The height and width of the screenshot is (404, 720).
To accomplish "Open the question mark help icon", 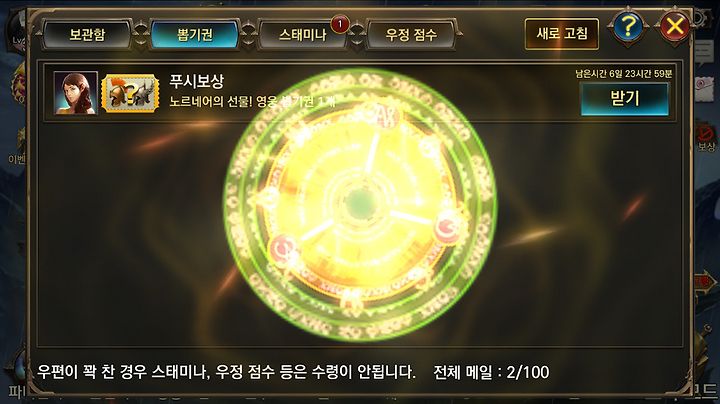I will [628, 27].
